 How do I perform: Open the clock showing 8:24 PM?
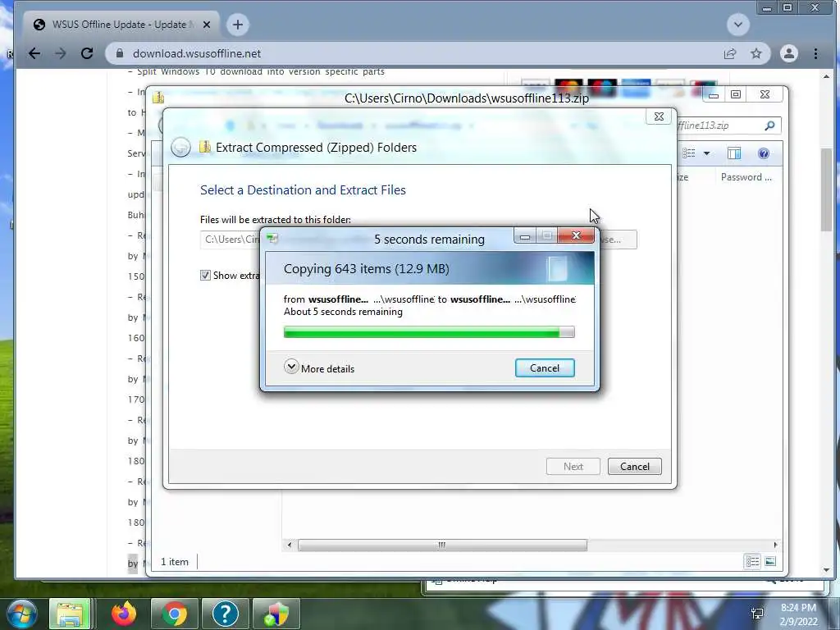798,614
